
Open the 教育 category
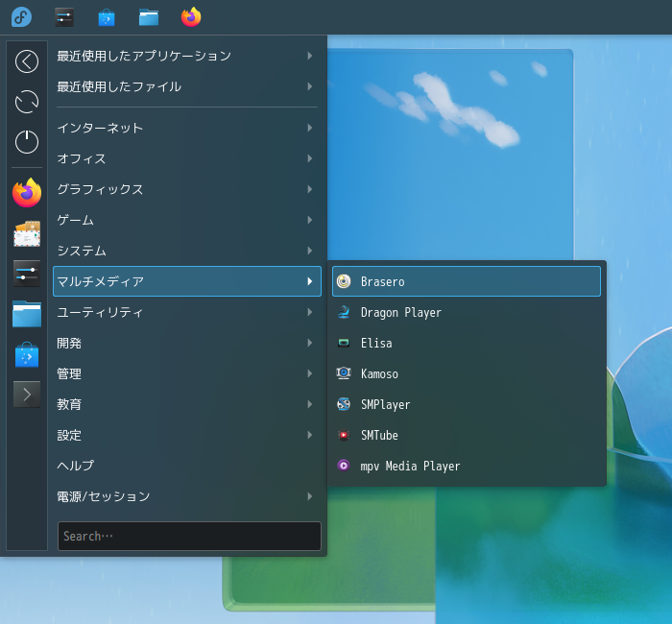pyautogui.click(x=187, y=404)
